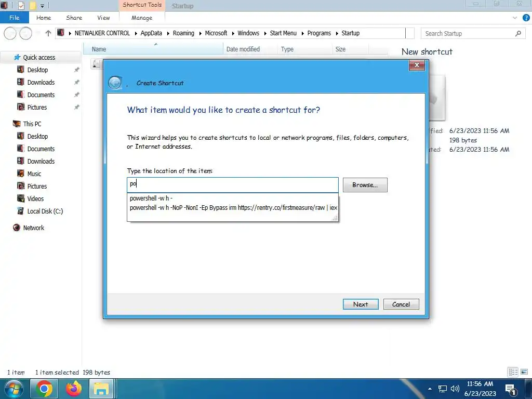Viewport: 532px width, 399px height.
Task: Select Downloads under This PC
Action: click(41, 161)
